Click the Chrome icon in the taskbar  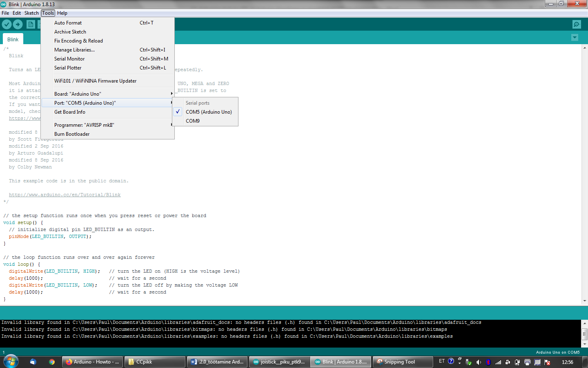click(x=52, y=362)
